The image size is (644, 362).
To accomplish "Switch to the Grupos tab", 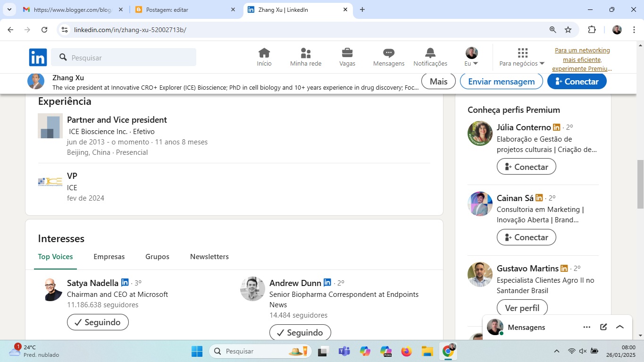I will 157,257.
